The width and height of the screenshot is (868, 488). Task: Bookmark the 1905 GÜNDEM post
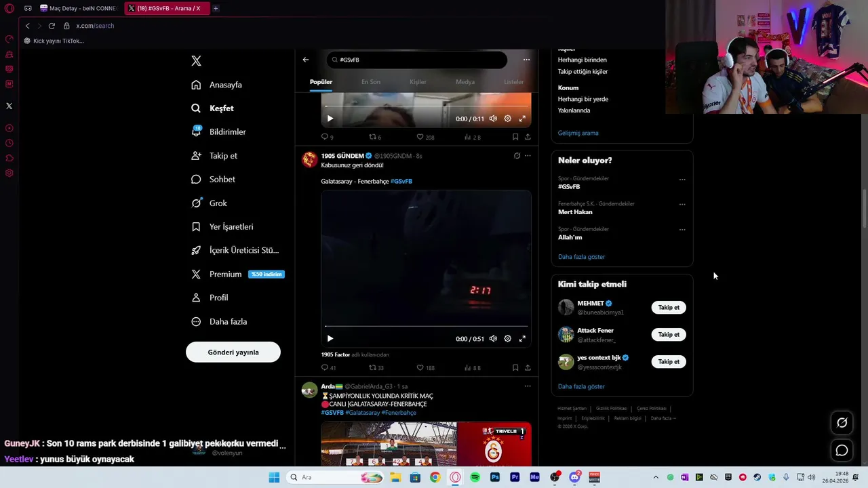(x=515, y=367)
